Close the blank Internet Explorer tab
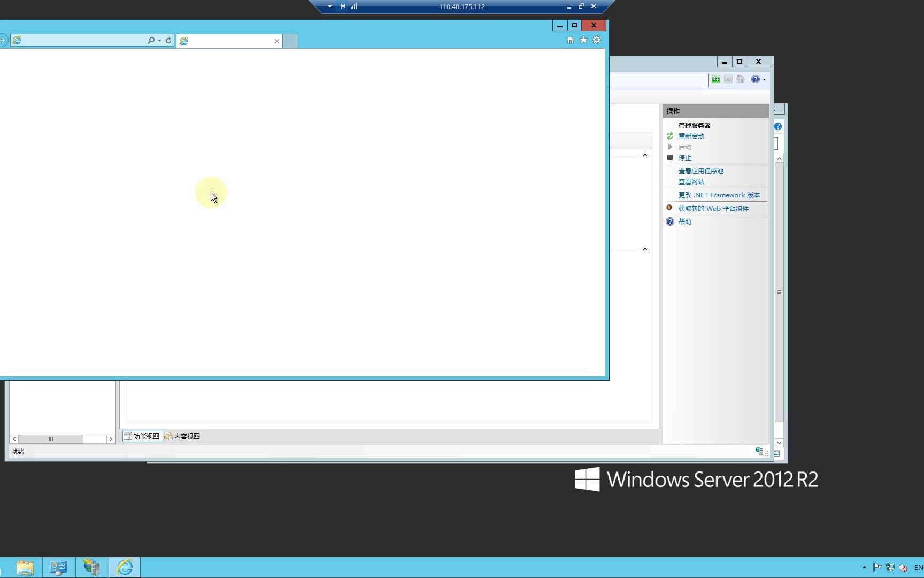 click(277, 41)
